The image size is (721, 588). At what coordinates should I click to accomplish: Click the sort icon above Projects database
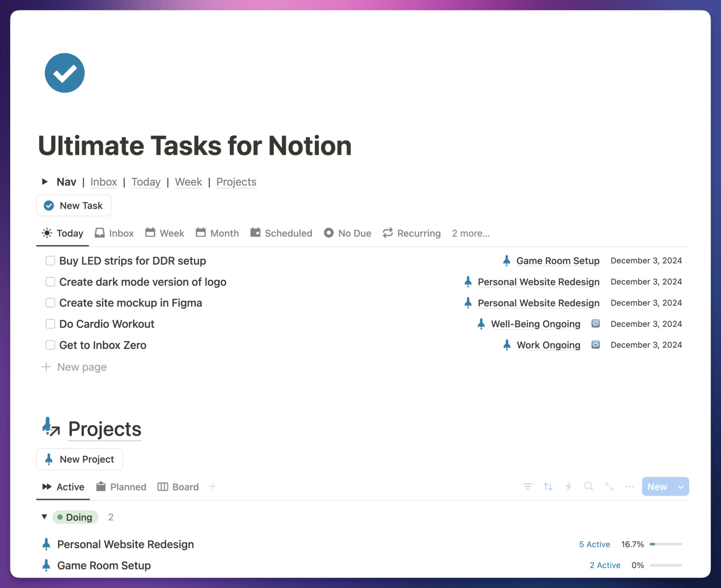point(548,487)
